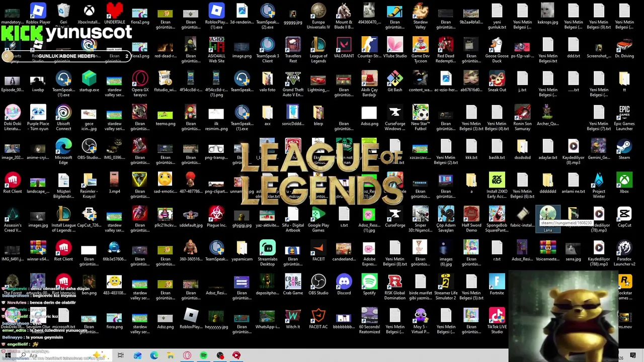Open the Discord desktop shortcut

(x=344, y=285)
